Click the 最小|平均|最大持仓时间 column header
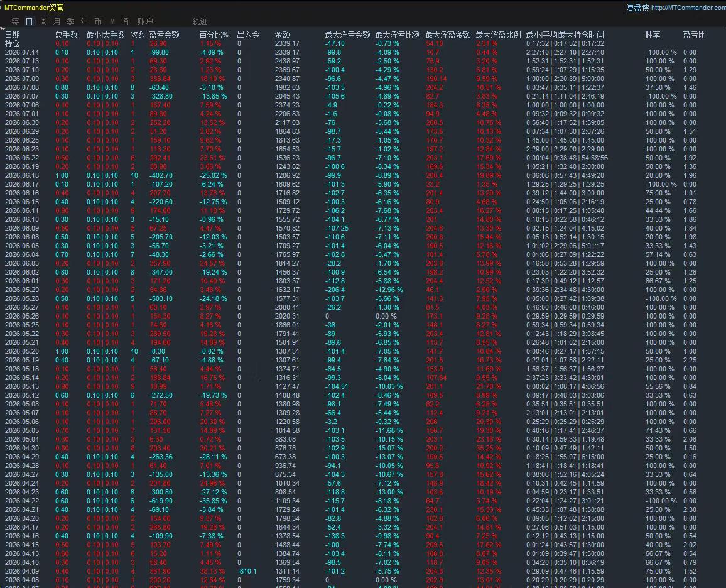The image size is (726, 588). pos(565,35)
